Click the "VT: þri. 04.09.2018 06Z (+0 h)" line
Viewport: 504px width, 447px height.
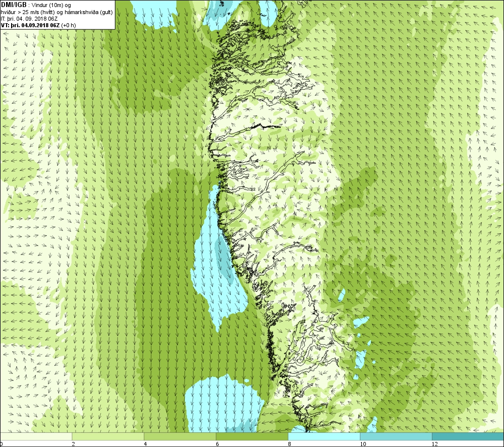(x=39, y=25)
